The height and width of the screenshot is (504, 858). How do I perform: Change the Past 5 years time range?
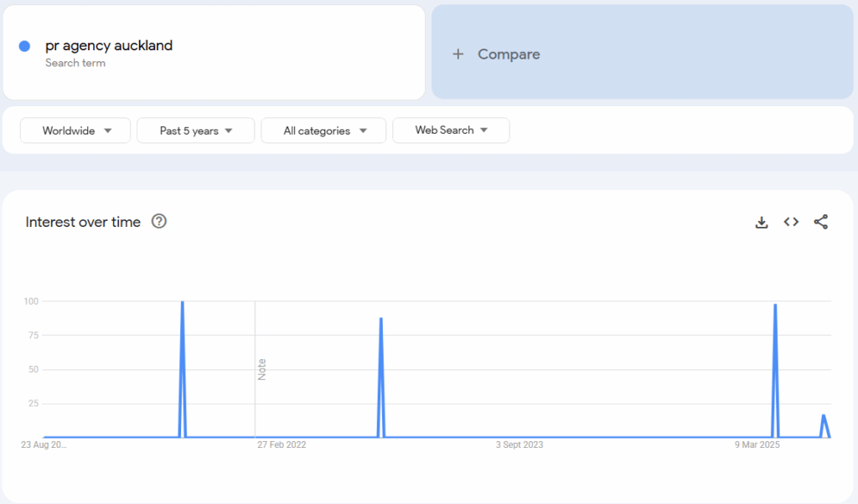(x=195, y=130)
